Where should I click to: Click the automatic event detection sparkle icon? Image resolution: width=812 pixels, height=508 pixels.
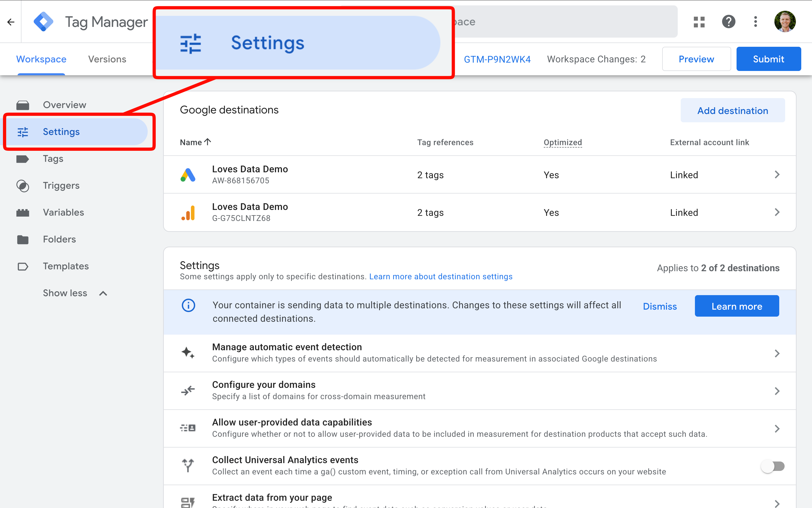pos(188,353)
